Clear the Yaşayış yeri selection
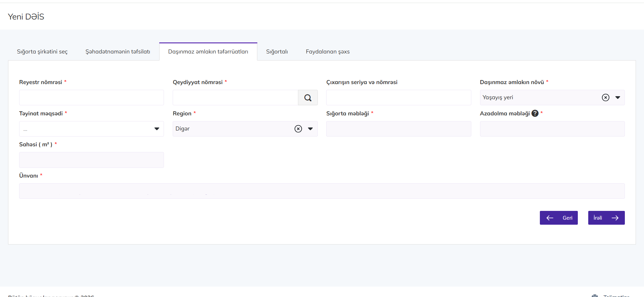This screenshot has width=644, height=297. 605,98
